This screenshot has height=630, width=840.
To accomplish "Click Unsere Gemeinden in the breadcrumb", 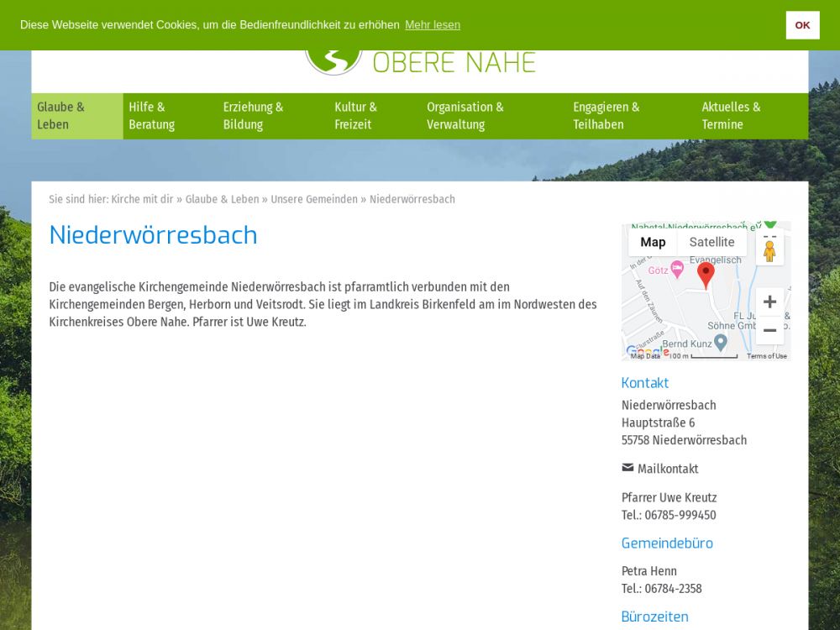I will tap(314, 199).
